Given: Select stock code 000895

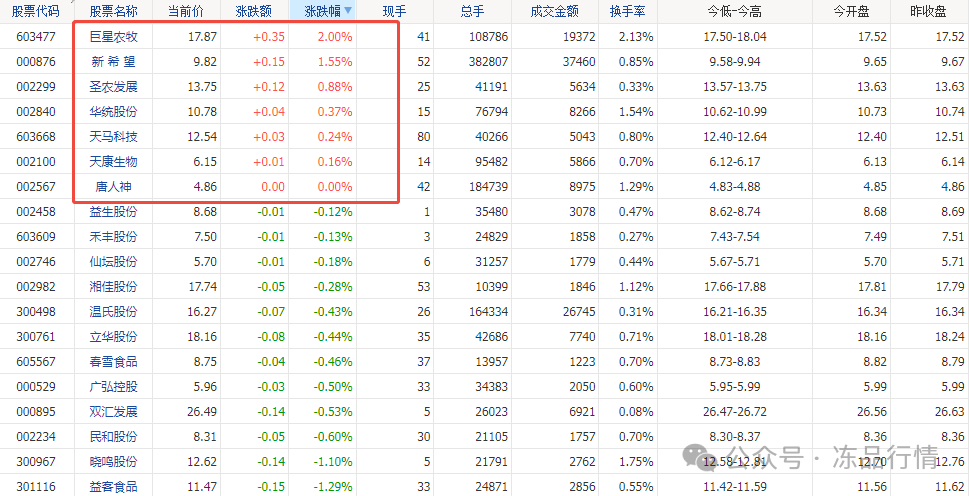Looking at the screenshot, I should 36,412.
